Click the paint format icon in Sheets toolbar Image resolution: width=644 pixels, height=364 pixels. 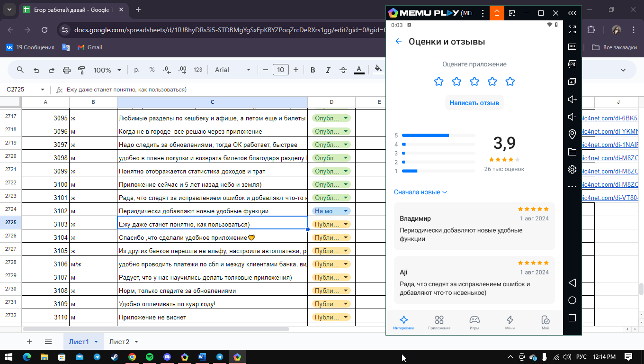click(81, 70)
